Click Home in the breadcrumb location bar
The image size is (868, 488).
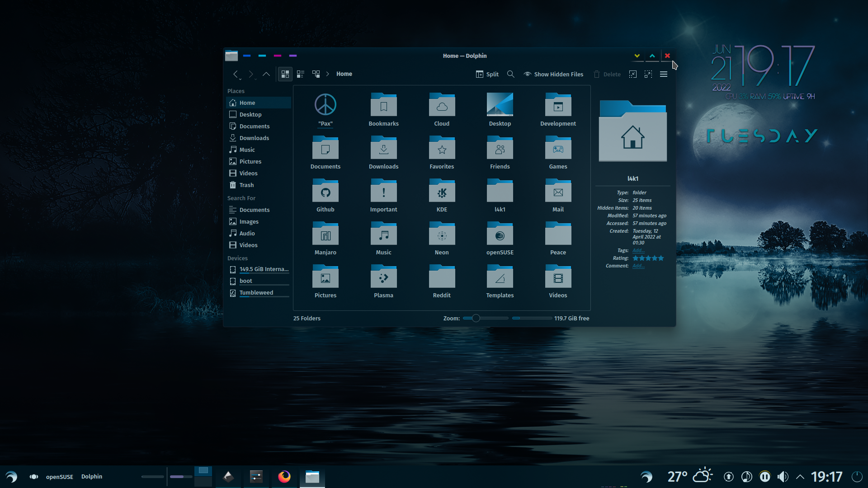(344, 74)
